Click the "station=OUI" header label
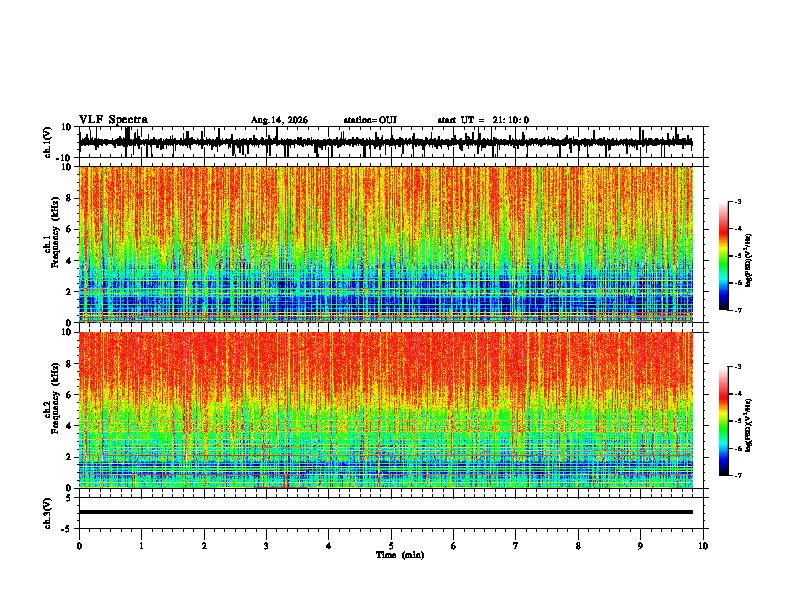The height and width of the screenshot is (612, 792). click(x=370, y=120)
